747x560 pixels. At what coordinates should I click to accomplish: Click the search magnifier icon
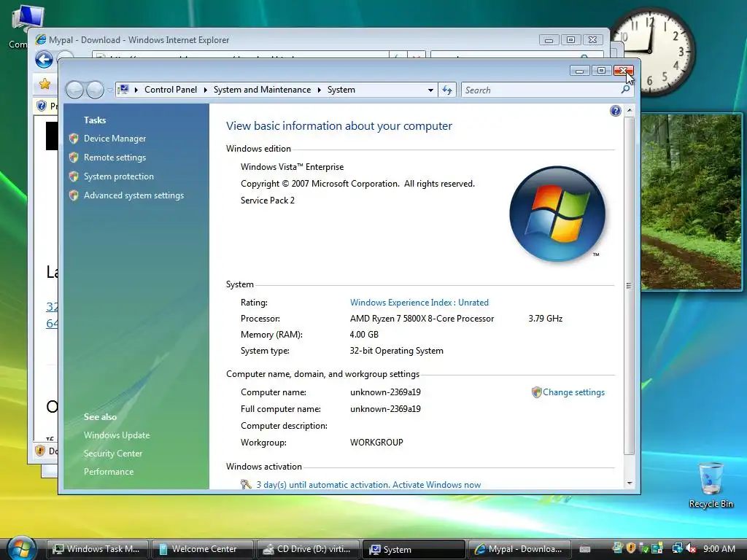coord(625,90)
